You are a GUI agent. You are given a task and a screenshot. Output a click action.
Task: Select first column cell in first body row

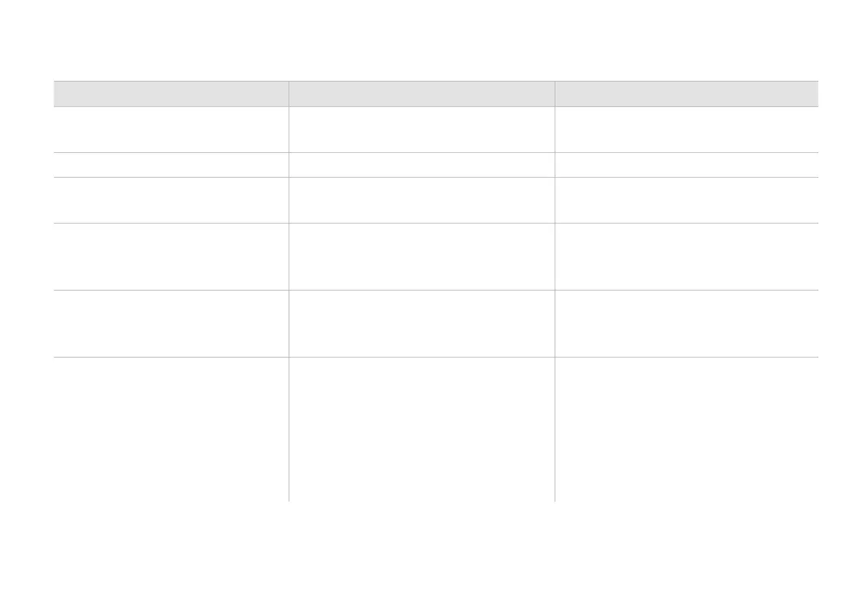click(171, 130)
